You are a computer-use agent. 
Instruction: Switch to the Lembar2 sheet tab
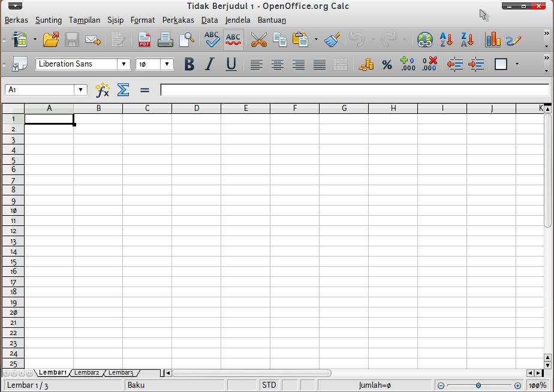86,373
